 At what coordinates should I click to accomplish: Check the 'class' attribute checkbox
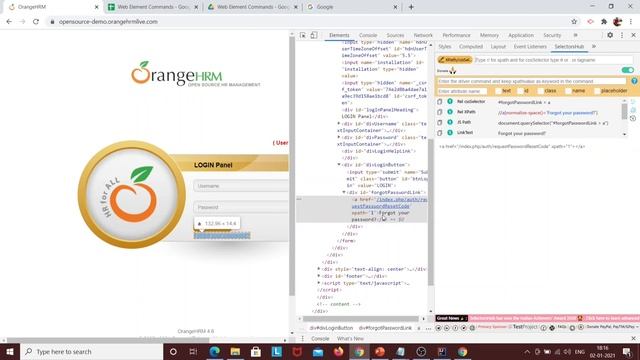(540, 91)
